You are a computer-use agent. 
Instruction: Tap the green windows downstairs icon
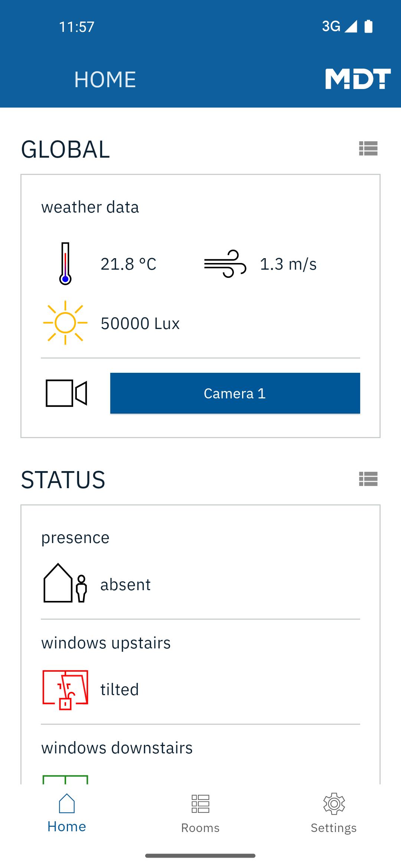(x=65, y=779)
